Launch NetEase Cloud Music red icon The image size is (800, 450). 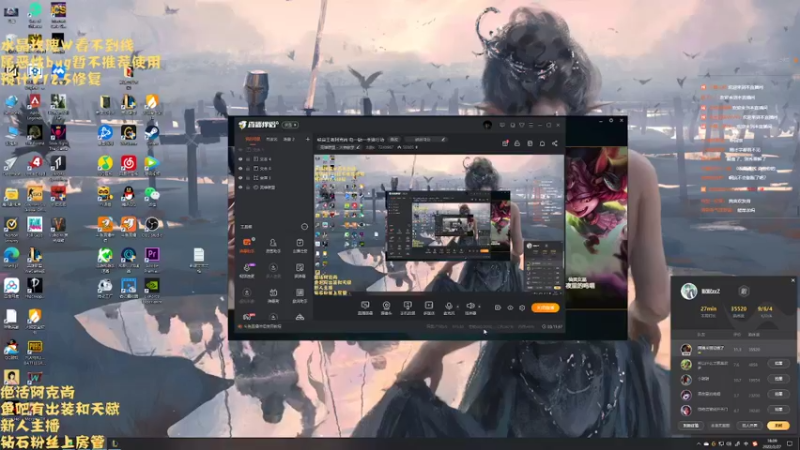tap(129, 163)
